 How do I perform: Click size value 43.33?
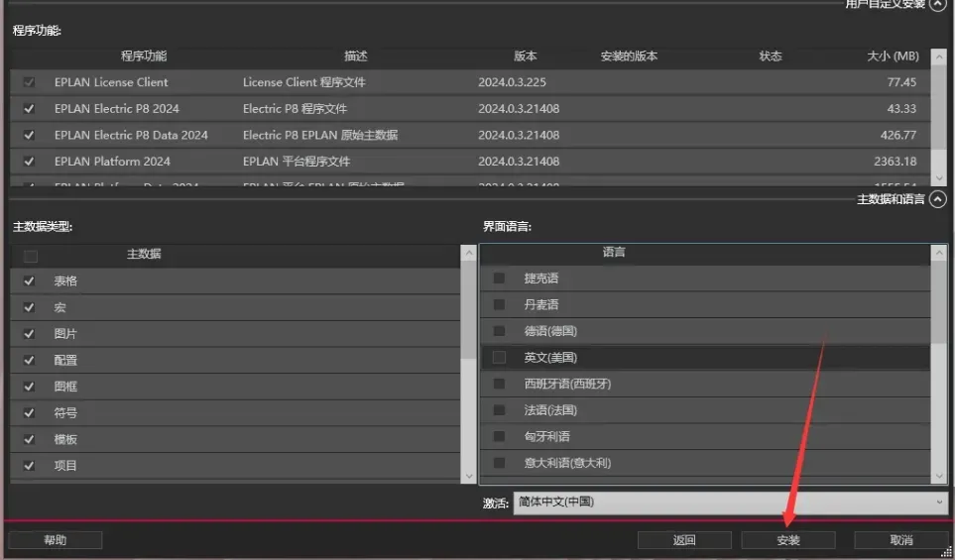tap(902, 109)
